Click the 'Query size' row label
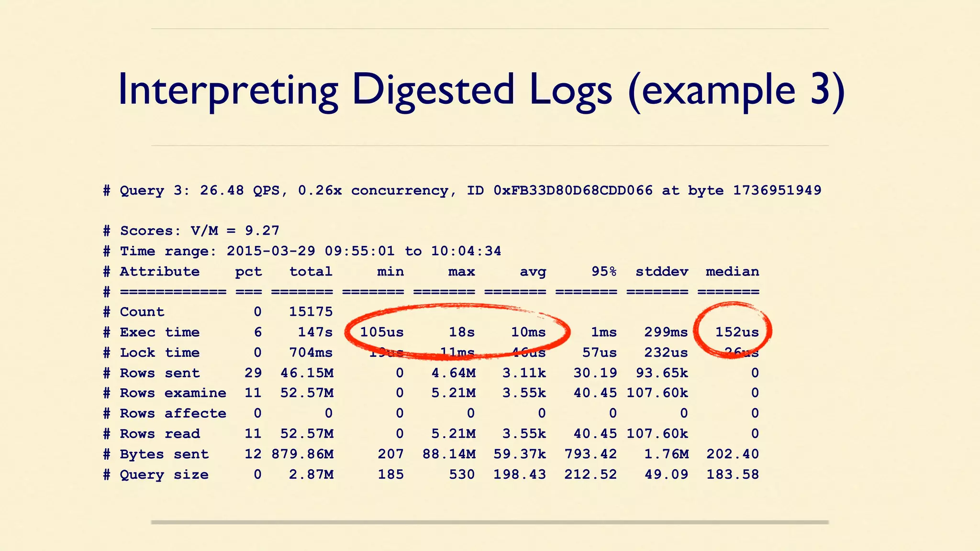 (164, 475)
